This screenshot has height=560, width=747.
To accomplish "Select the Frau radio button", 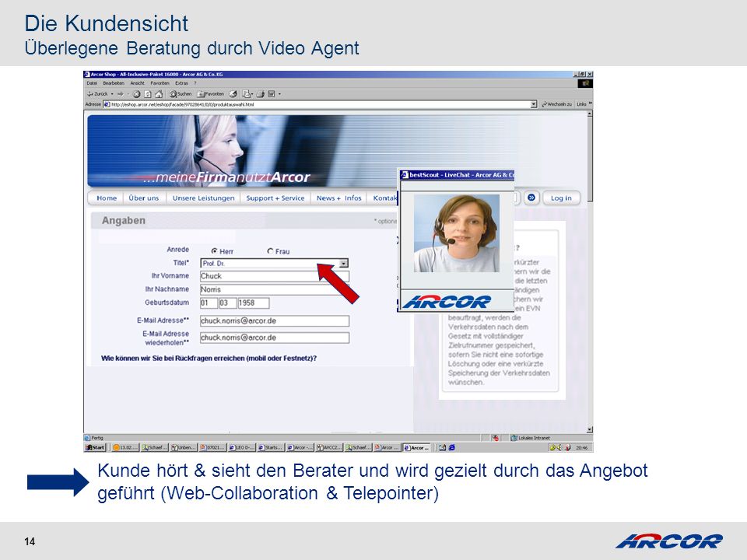I will (270, 251).
